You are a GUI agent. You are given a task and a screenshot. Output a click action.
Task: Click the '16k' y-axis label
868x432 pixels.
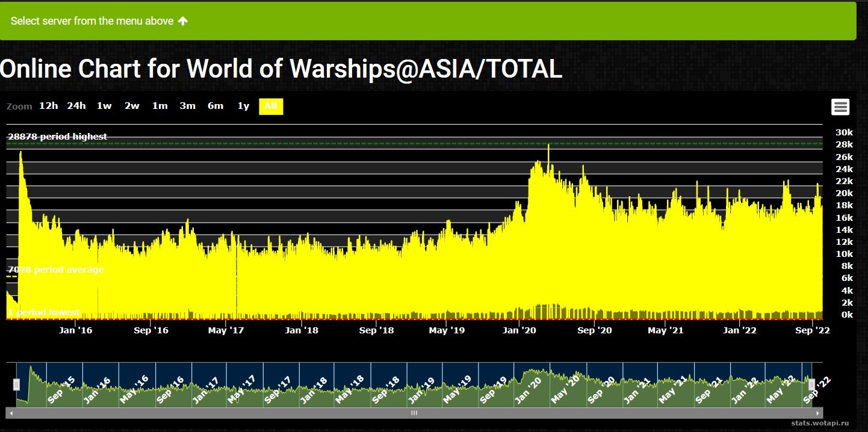pyautogui.click(x=845, y=218)
